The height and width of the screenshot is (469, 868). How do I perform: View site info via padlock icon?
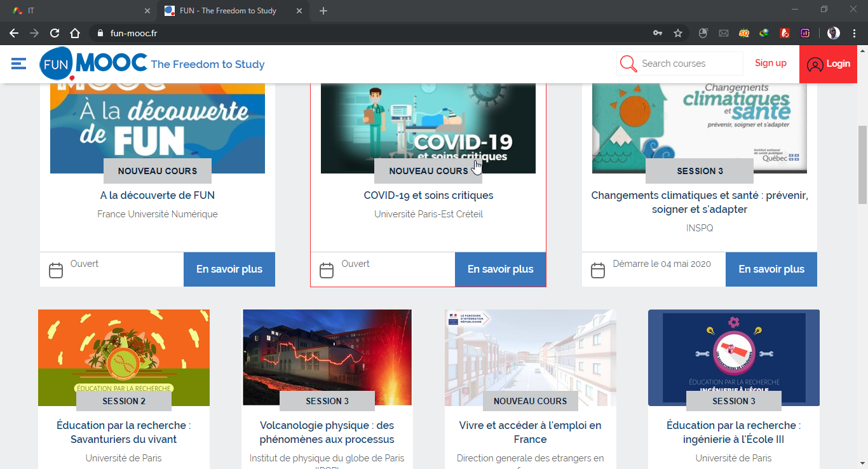pos(100,33)
